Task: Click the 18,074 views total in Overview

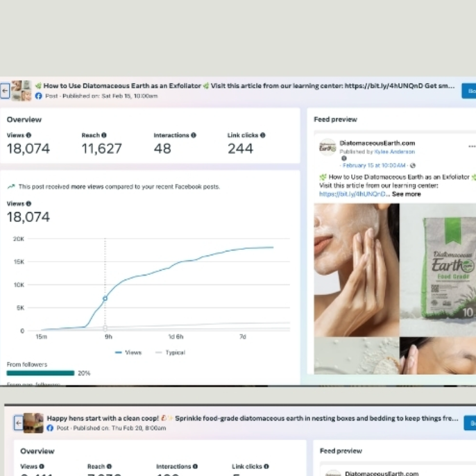Action: click(28, 148)
